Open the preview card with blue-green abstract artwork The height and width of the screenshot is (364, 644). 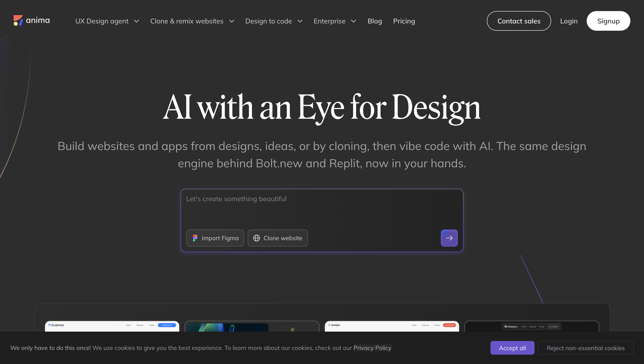pos(252,326)
